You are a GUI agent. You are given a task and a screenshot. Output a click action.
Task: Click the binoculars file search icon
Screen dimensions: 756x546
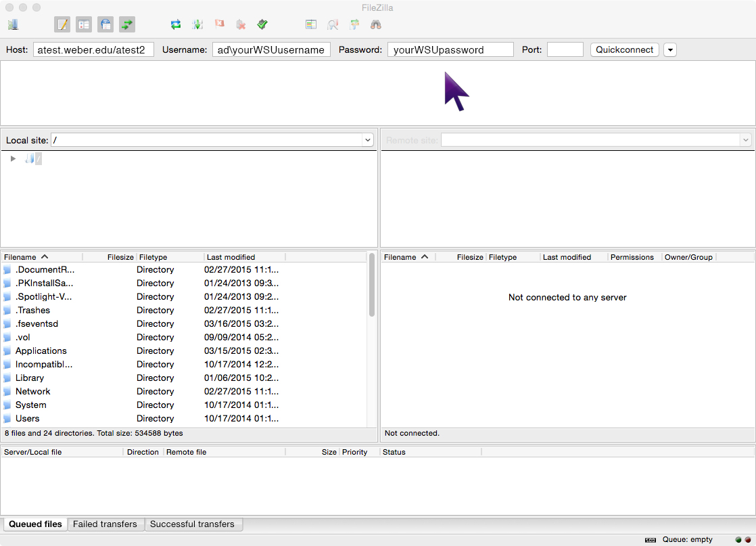(376, 25)
